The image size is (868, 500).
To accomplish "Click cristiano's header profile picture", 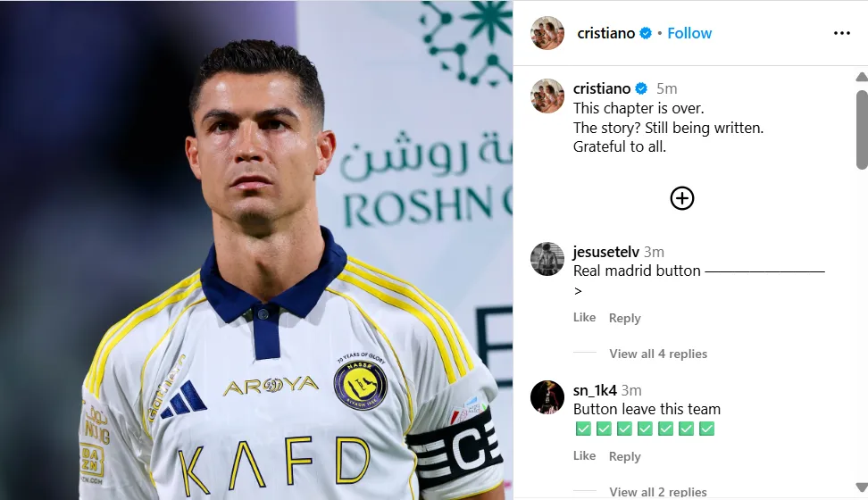I will click(x=547, y=33).
